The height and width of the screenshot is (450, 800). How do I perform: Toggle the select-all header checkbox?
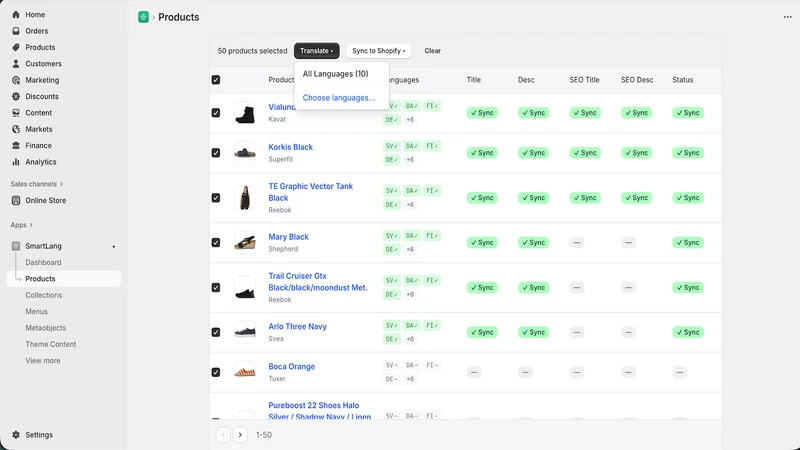[216, 80]
